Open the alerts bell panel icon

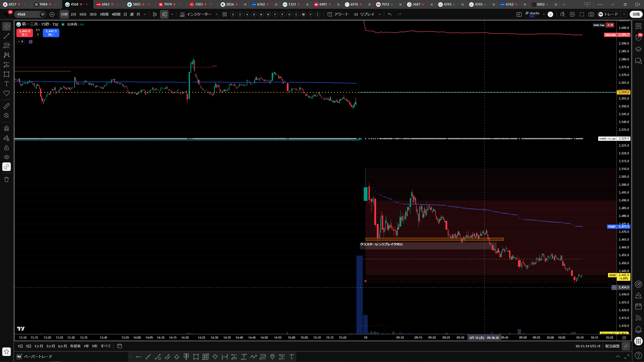tap(638, 329)
